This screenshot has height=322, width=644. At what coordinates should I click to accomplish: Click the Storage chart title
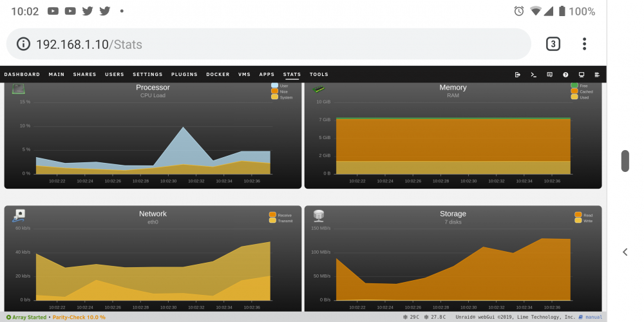[453, 214]
